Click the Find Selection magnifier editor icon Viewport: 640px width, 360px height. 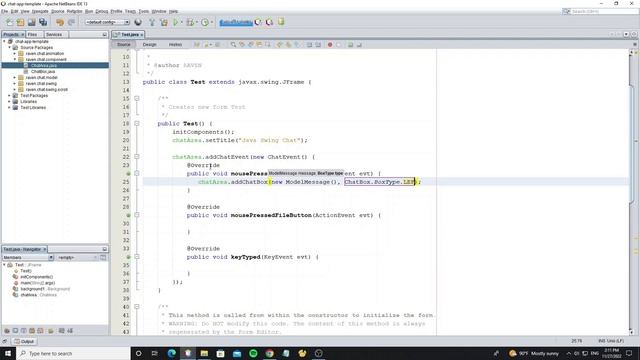pyautogui.click(x=233, y=44)
